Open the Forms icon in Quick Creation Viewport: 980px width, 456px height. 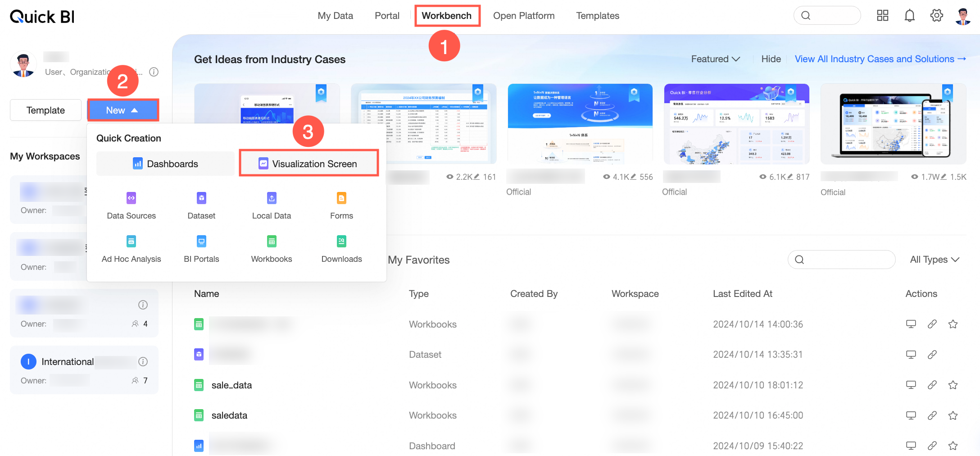(341, 198)
